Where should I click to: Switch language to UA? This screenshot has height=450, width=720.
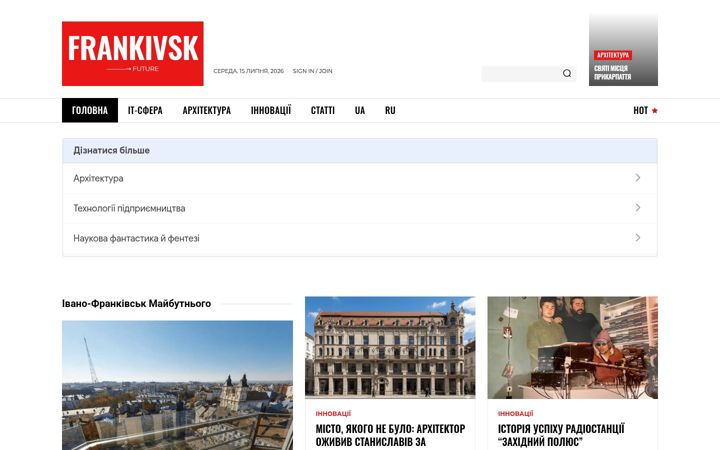click(x=360, y=110)
